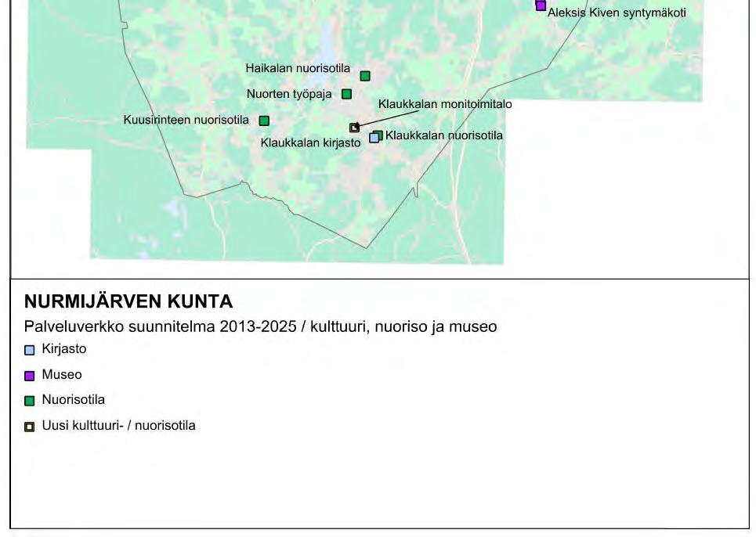Click the purple Aleksis Kiven syntymäkoti marker
Viewport: 756px width, 537px height.
tap(541, 5)
